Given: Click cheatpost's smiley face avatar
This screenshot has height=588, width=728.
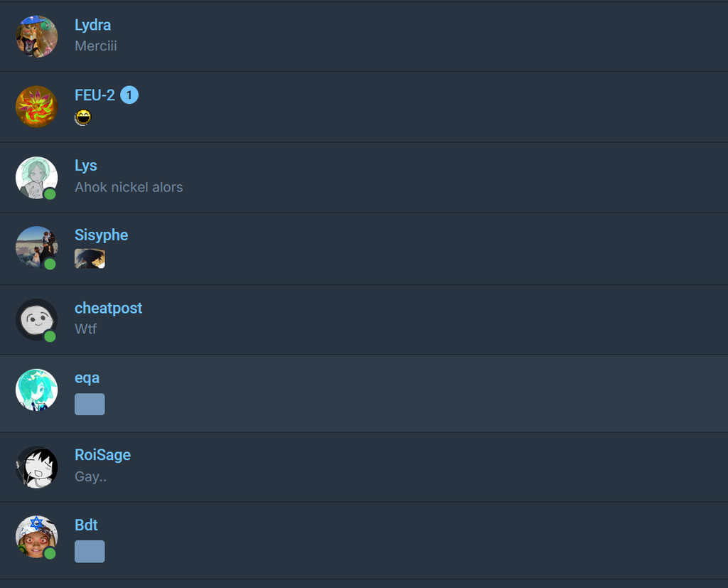Looking at the screenshot, I should tap(36, 319).
